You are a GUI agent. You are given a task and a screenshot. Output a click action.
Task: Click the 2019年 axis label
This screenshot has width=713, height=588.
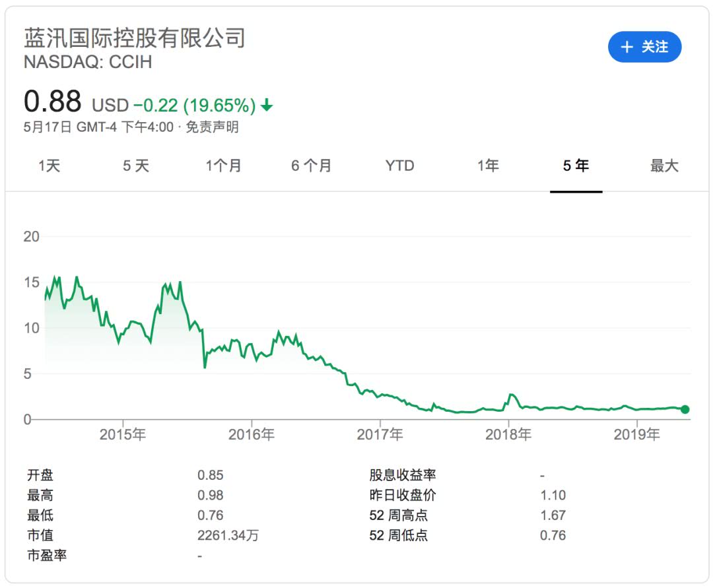pos(637,434)
